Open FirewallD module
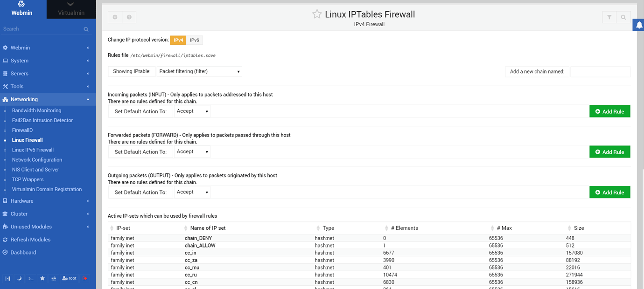 (22, 130)
